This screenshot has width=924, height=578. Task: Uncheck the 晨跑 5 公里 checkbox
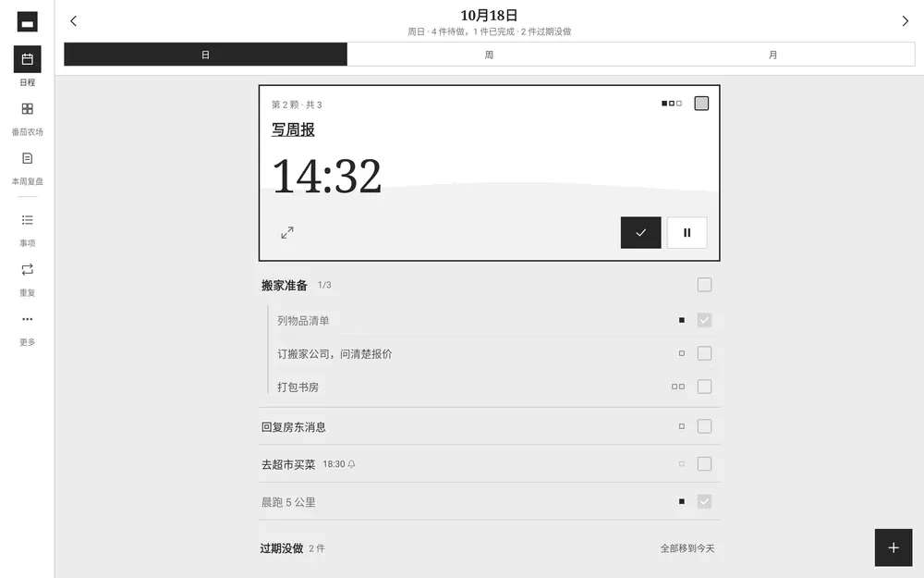coord(704,501)
